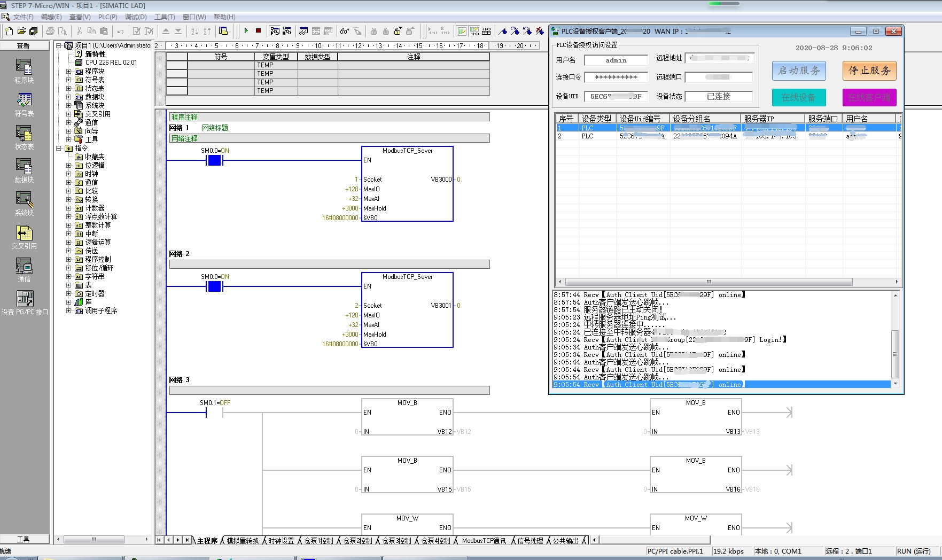Click the 停止服务 button
942x560 pixels.
[869, 71]
